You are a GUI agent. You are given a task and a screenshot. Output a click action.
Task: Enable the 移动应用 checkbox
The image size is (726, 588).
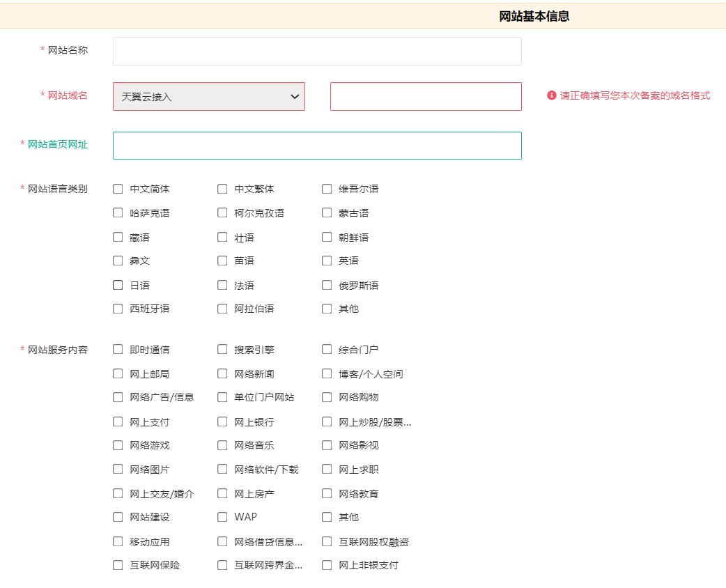pyautogui.click(x=118, y=542)
